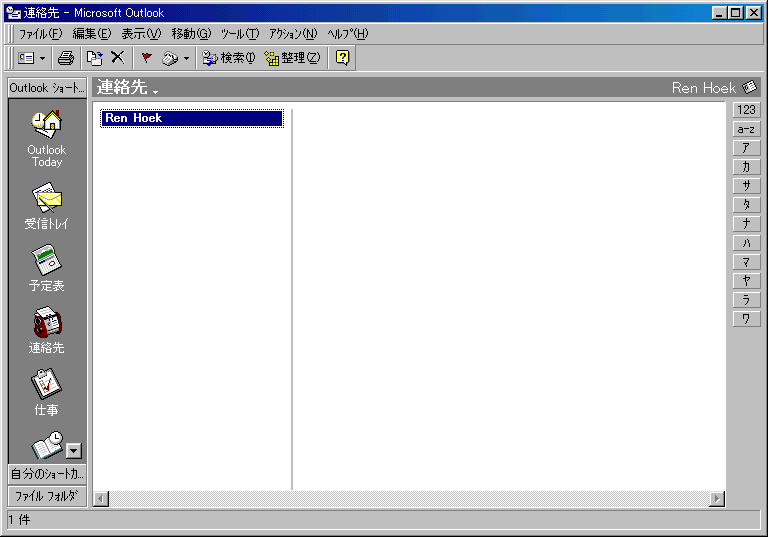768x537 pixels.
Task: Expand the dial phone dropdown arrow
Action: (186, 58)
